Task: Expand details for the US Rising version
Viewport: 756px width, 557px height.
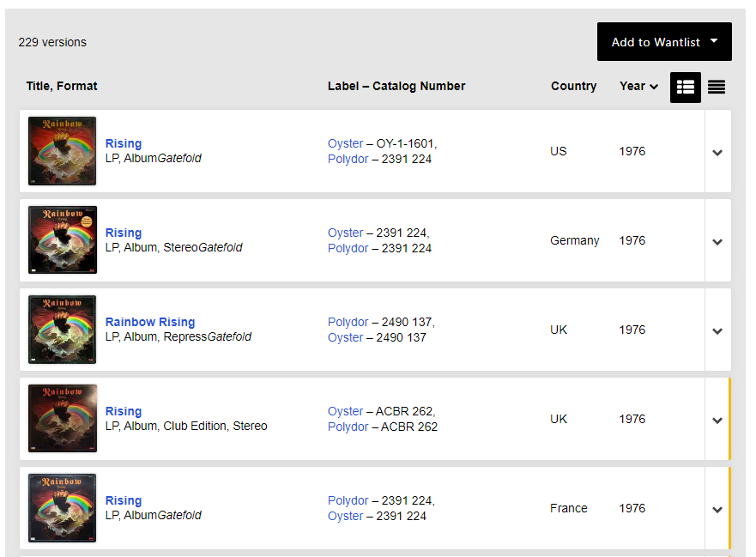Action: click(717, 151)
